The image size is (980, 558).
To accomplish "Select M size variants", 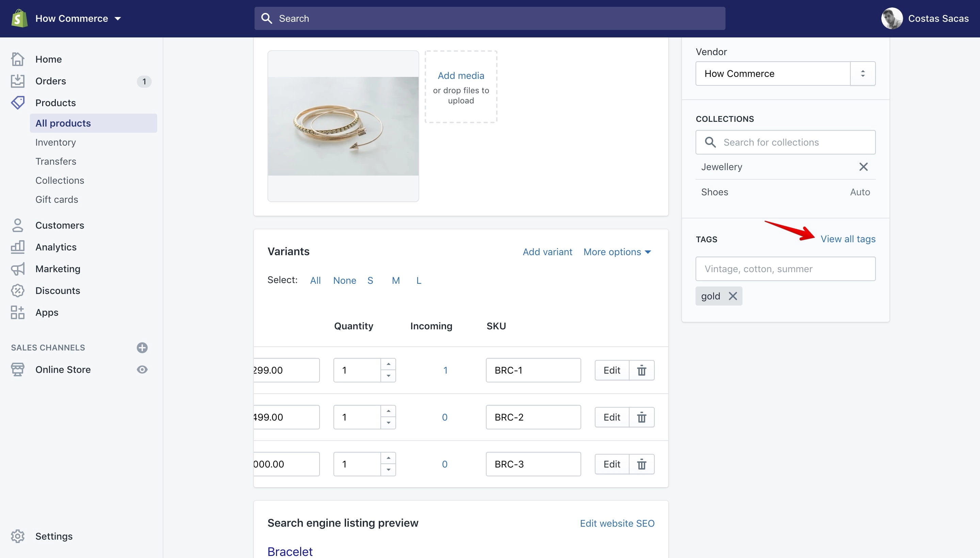I will click(395, 281).
